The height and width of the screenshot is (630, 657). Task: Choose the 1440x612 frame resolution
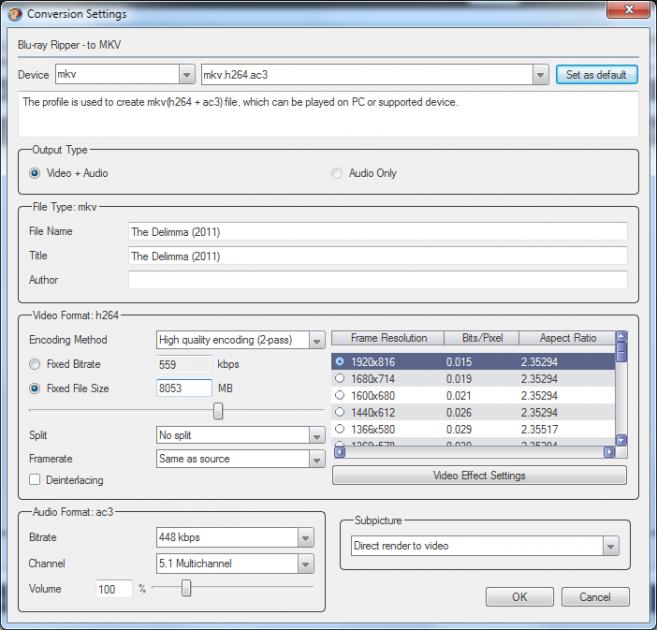pos(341,411)
